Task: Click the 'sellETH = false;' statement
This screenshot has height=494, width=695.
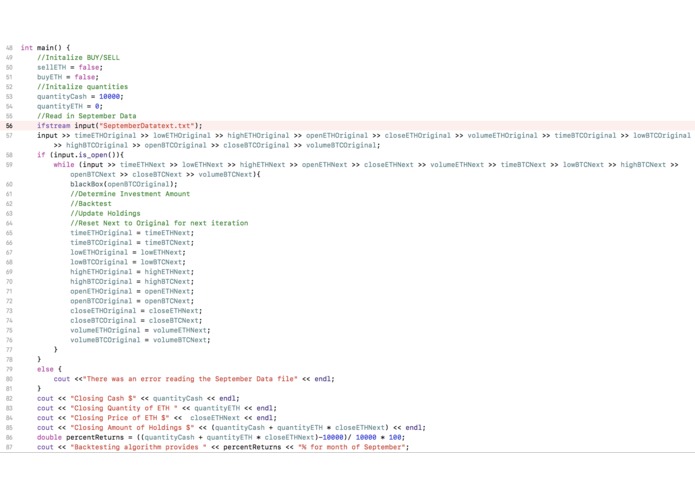Action: tap(70, 67)
